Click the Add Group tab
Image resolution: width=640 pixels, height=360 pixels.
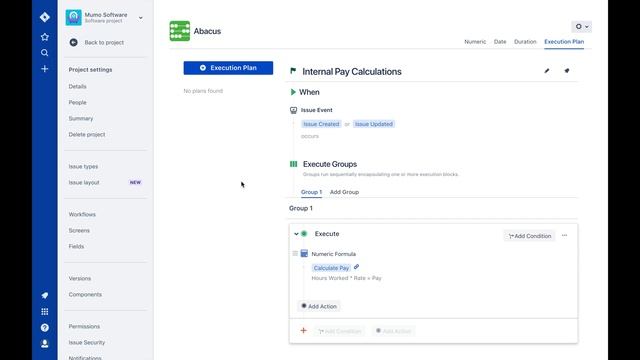[x=344, y=192]
